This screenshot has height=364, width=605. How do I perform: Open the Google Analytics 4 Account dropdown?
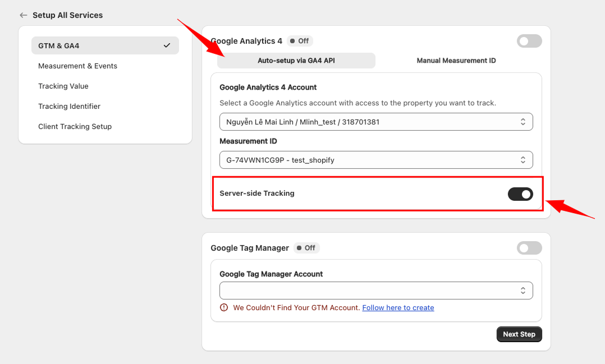point(376,122)
